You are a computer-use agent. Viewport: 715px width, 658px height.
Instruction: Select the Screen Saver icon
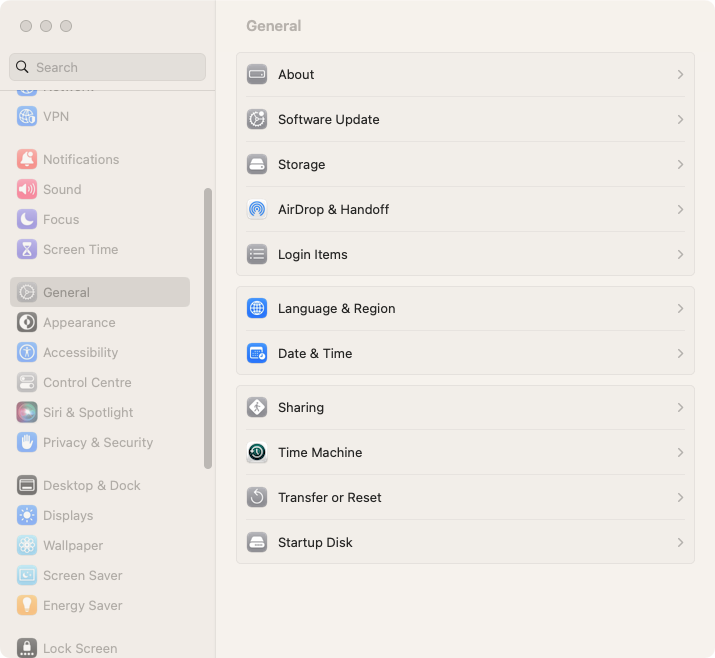point(27,575)
